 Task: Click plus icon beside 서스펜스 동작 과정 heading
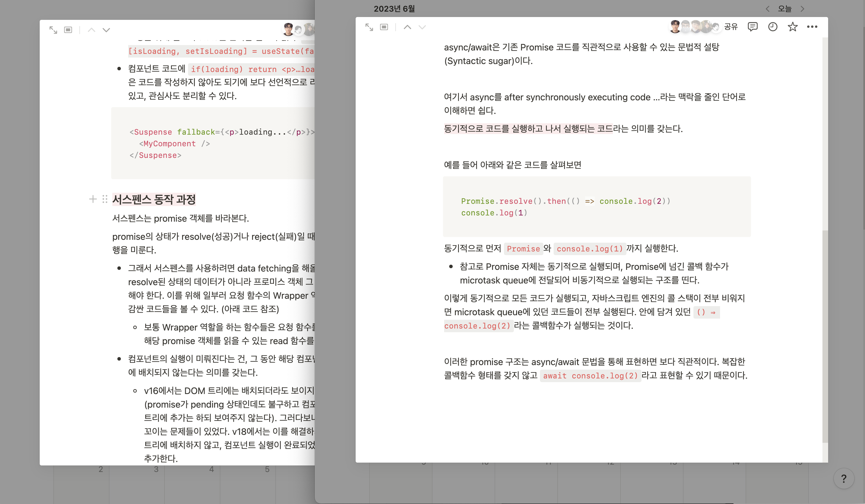pyautogui.click(x=93, y=199)
